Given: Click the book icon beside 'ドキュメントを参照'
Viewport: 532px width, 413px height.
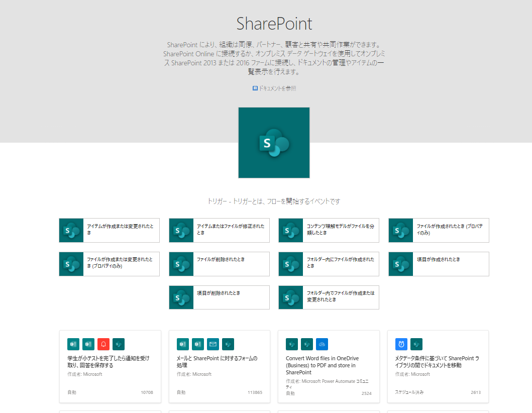Looking at the screenshot, I should click(255, 88).
